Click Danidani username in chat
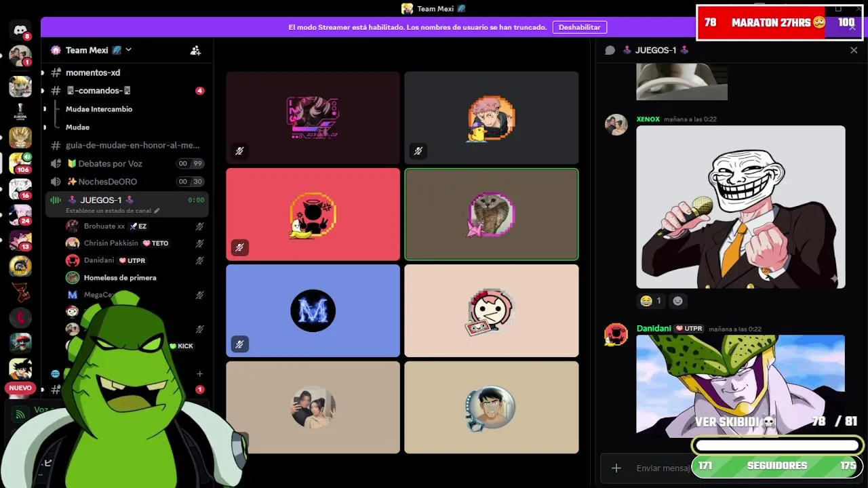The image size is (868, 488). (654, 329)
